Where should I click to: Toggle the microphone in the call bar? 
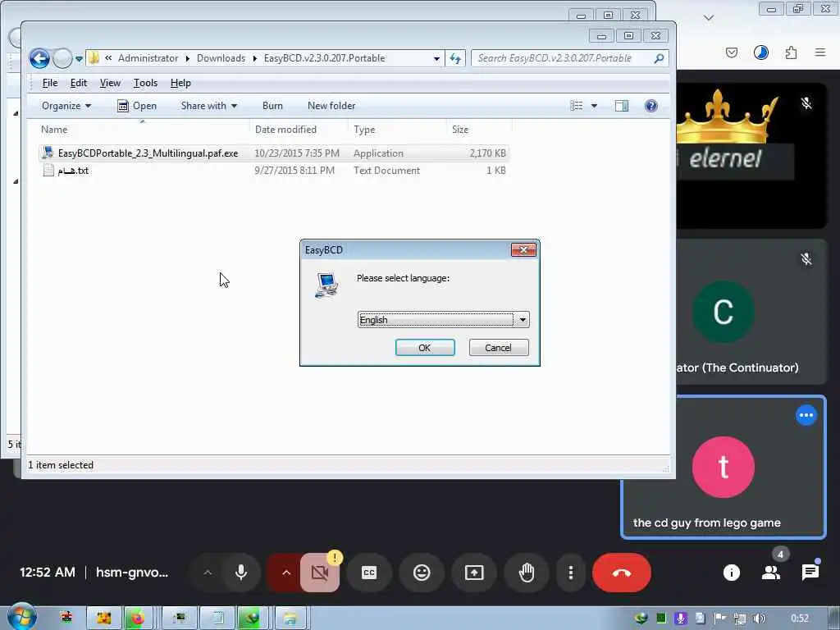[241, 573]
